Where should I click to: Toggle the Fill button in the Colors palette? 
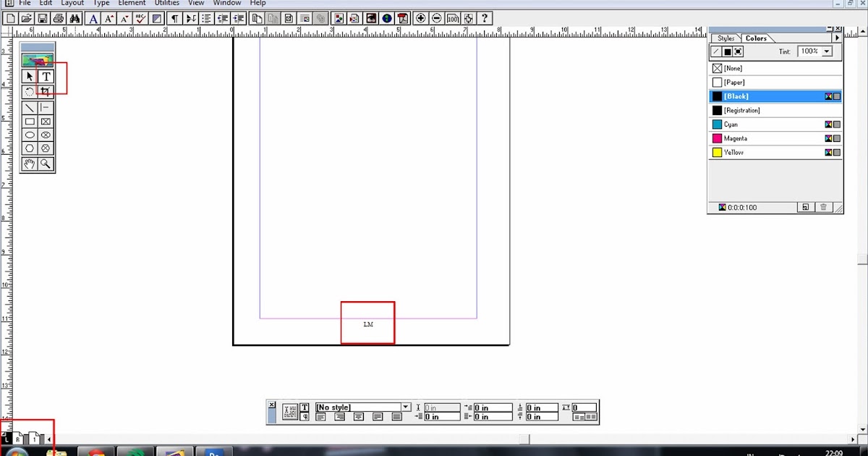[728, 51]
